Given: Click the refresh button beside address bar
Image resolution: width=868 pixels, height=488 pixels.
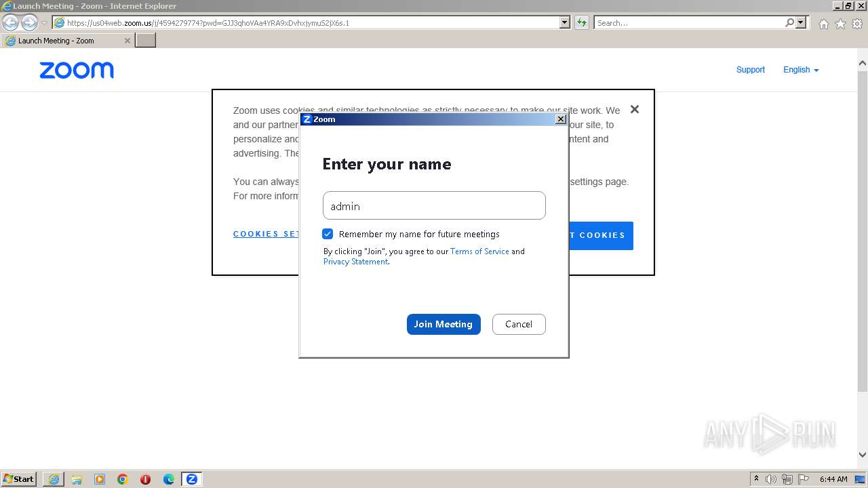Looking at the screenshot, I should coord(581,22).
